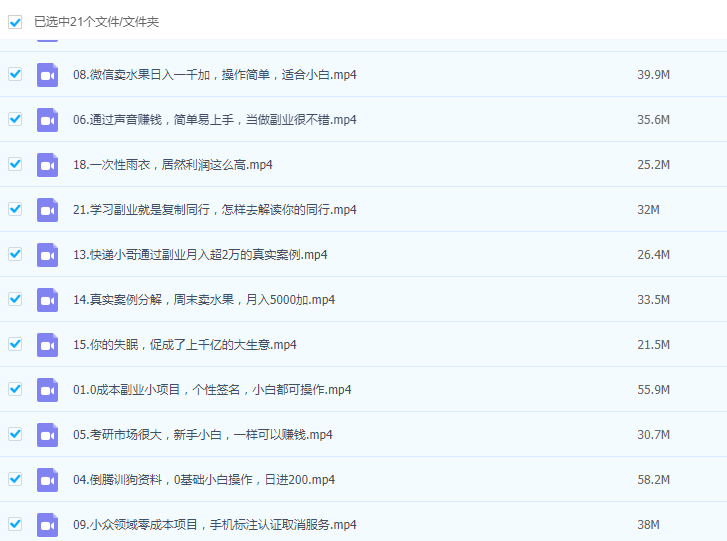Click video icon for 01.0成本副业小项目 file
Viewport: 727px width, 541px height.
tap(47, 390)
